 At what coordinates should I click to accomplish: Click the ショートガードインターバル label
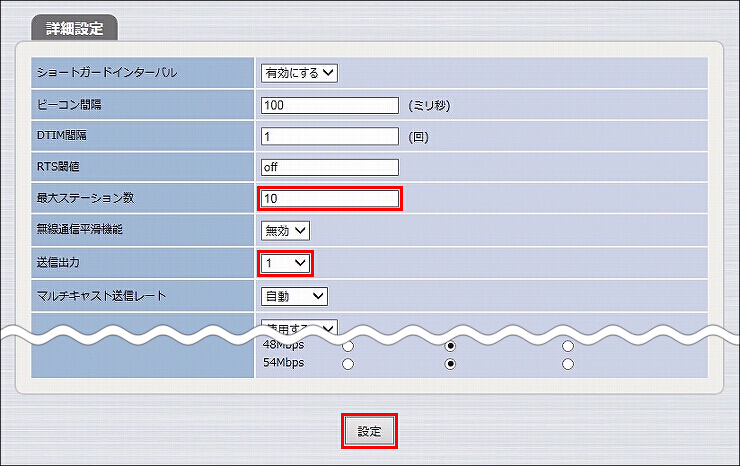pyautogui.click(x=107, y=73)
